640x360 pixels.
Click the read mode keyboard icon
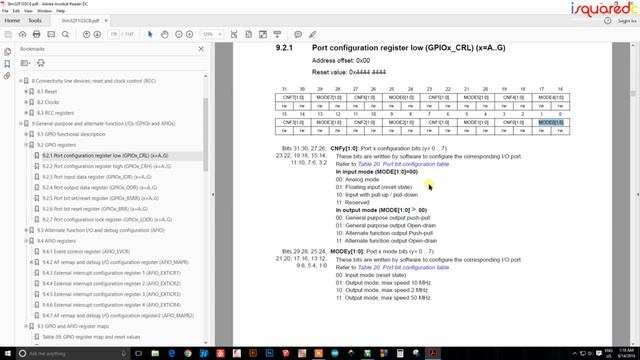(277, 35)
